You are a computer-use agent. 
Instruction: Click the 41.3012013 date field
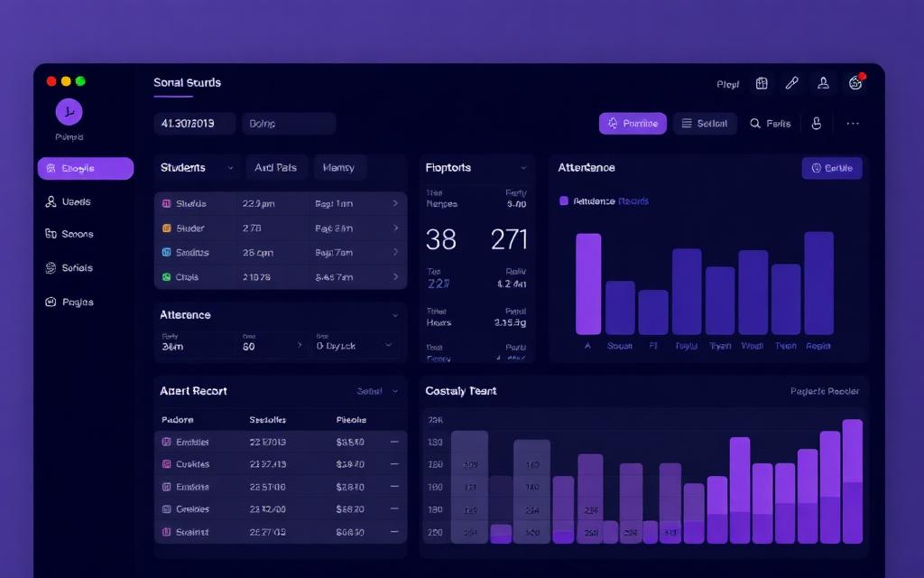(x=195, y=124)
